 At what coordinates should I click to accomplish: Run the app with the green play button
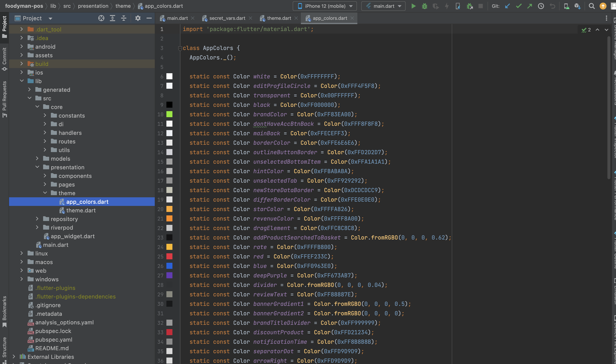414,6
